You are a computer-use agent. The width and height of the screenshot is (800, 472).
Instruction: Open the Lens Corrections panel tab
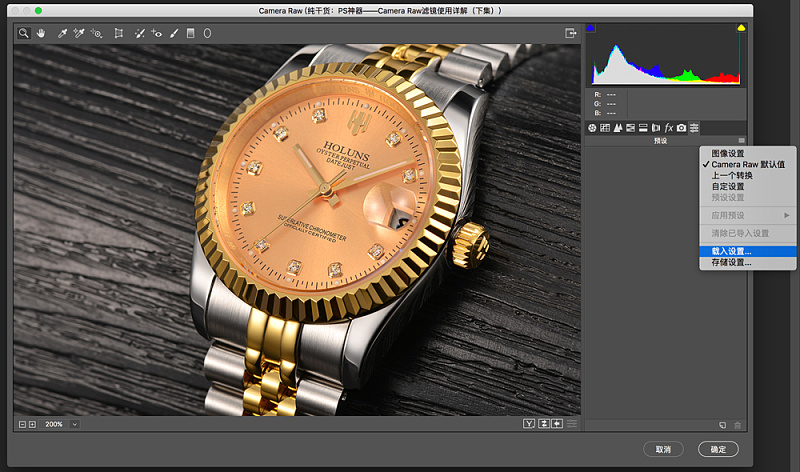click(x=656, y=128)
